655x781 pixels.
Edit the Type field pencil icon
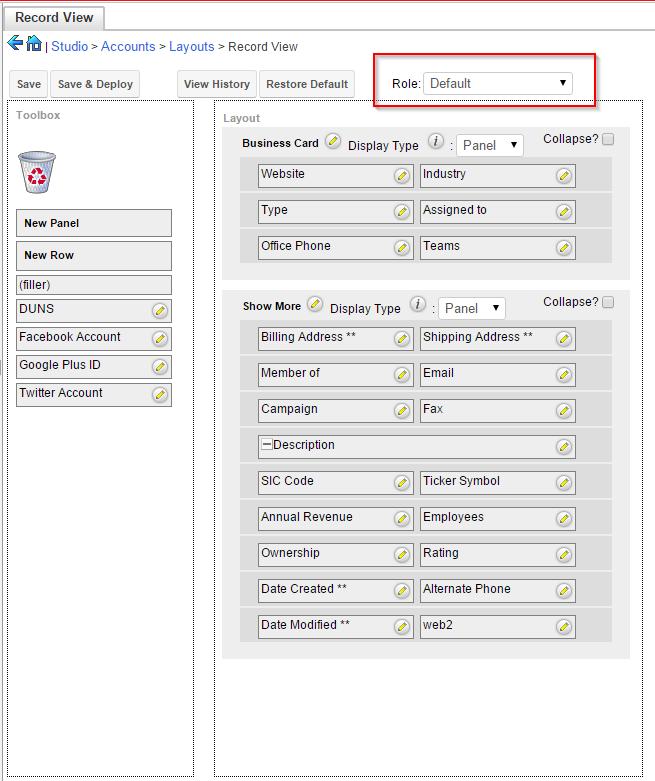tap(402, 212)
